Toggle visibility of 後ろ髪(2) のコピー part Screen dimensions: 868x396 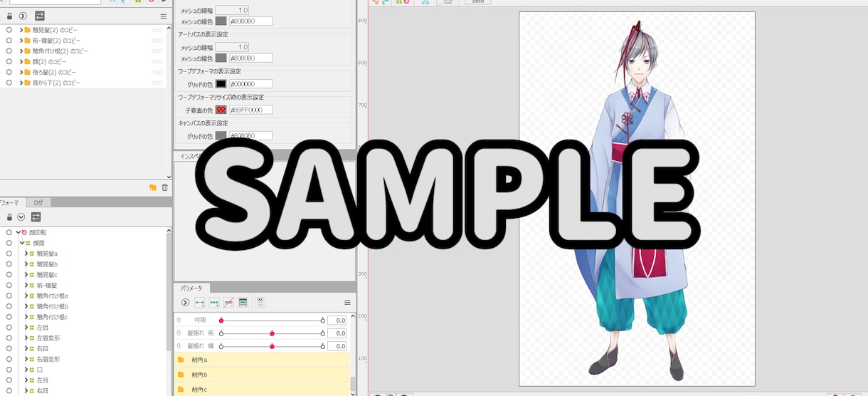[9, 72]
